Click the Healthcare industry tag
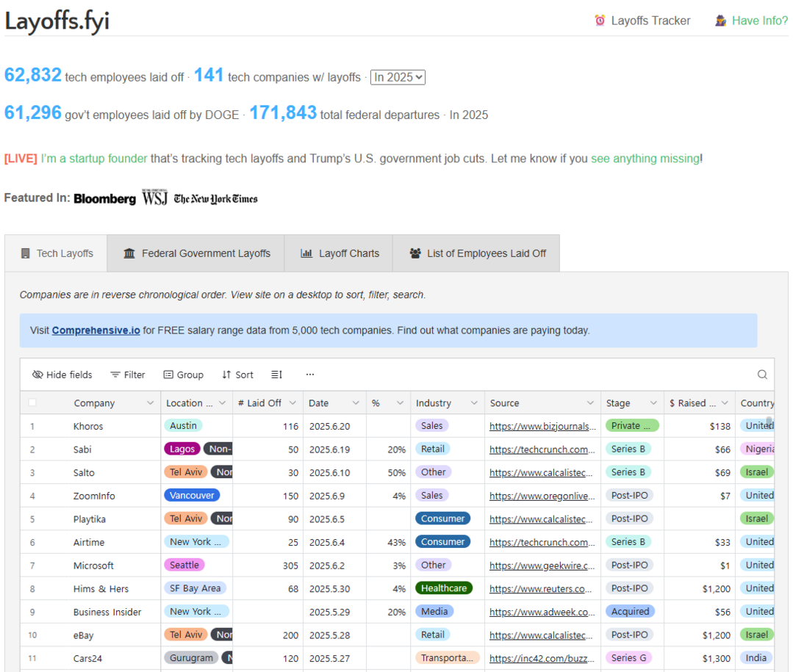Viewport: 793px width, 672px height. (x=444, y=588)
